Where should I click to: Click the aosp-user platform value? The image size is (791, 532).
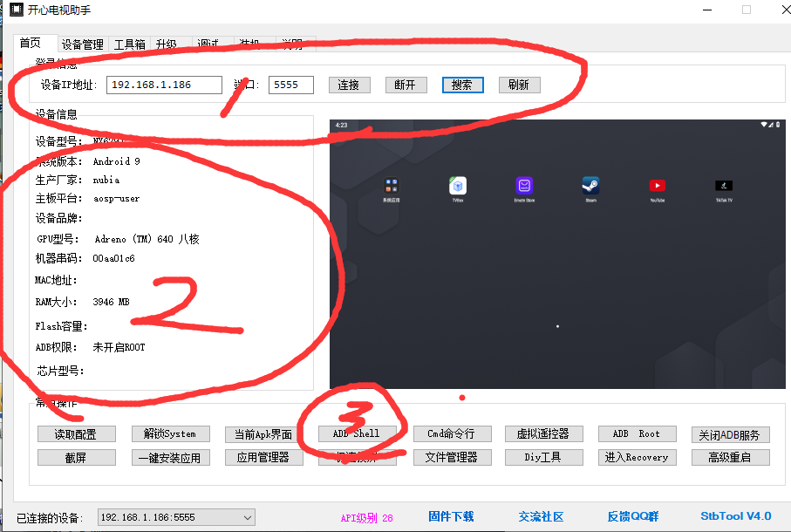click(117, 199)
